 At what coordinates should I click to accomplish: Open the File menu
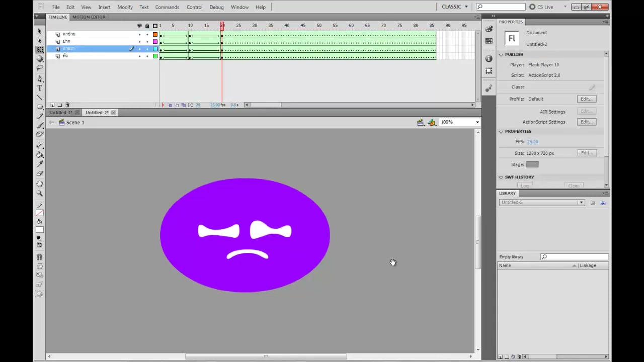tap(56, 7)
